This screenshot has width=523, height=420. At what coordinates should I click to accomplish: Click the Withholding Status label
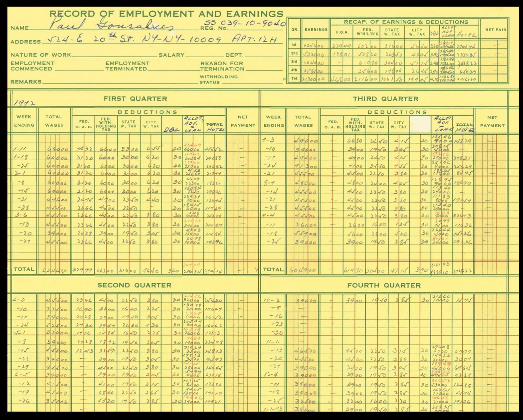[218, 79]
